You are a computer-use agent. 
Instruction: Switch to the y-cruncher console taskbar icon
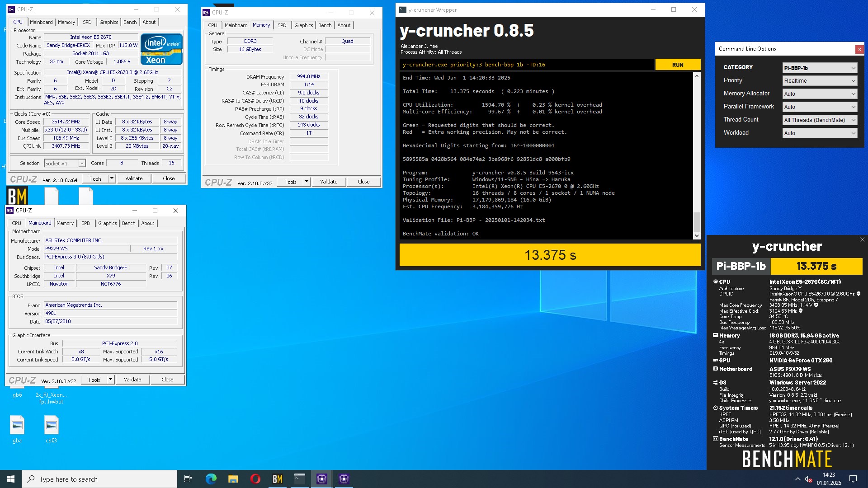(x=299, y=479)
